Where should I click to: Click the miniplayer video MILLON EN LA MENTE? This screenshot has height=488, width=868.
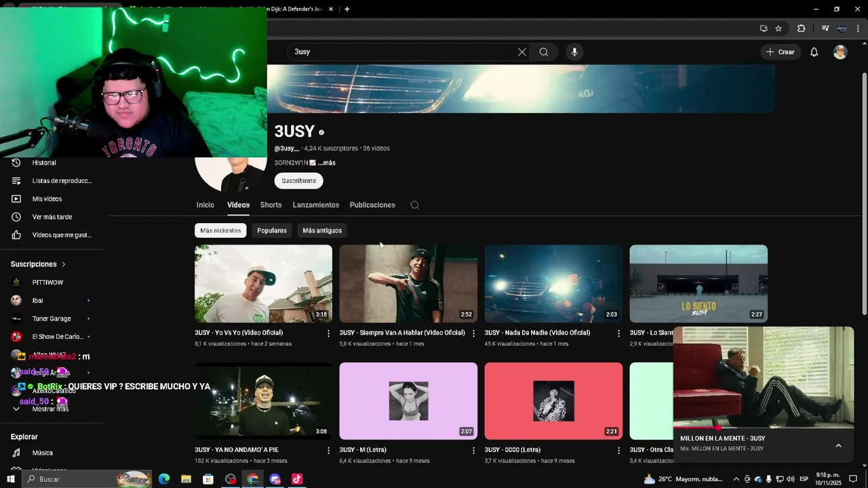click(x=764, y=377)
